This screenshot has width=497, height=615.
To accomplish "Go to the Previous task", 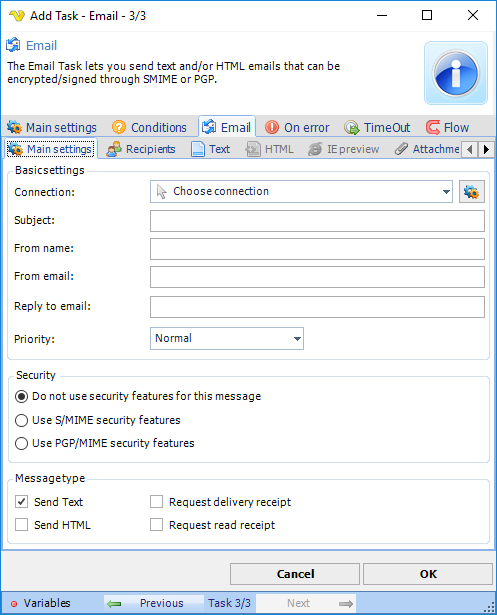I will point(153,603).
